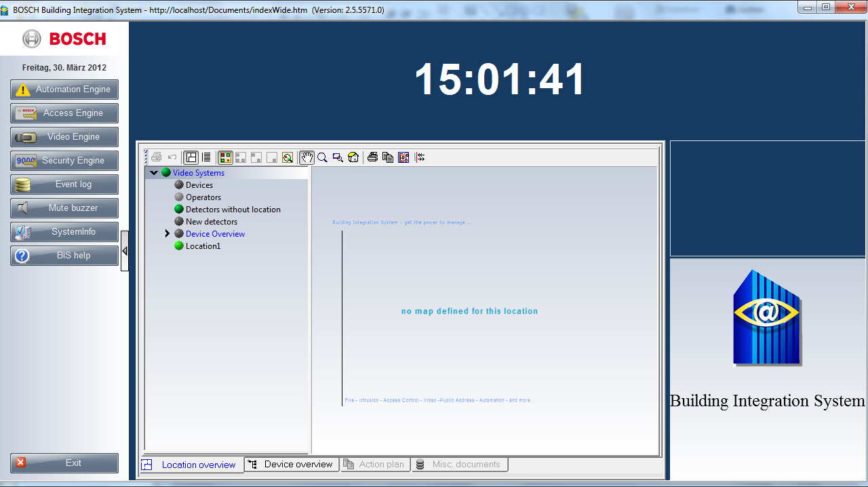Click the greyed-out printer icon in toolbar
Screen dimensions: 868x487
157,157
